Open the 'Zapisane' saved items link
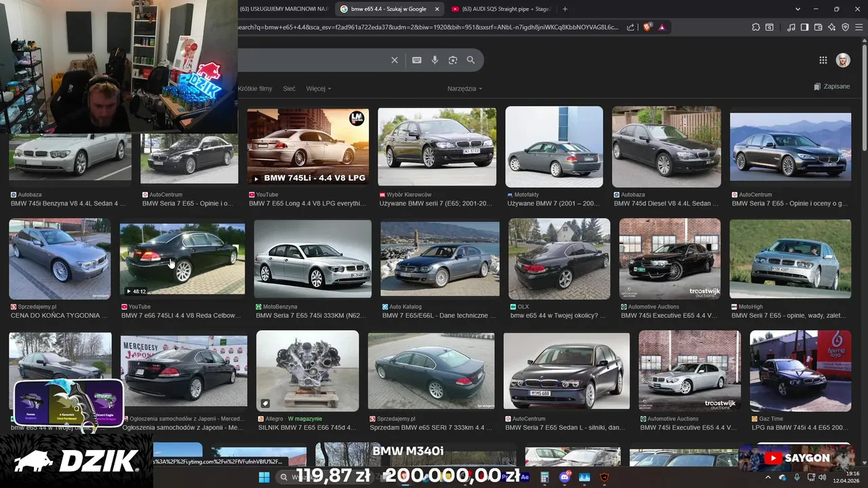This screenshot has width=868, height=488. pyautogui.click(x=831, y=87)
